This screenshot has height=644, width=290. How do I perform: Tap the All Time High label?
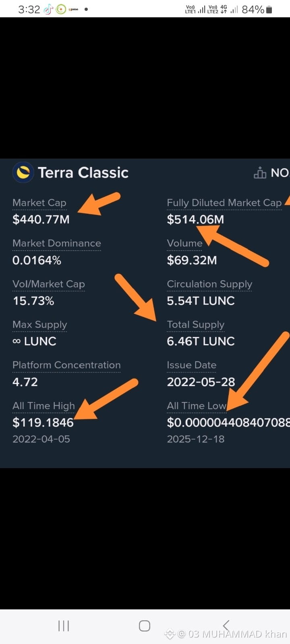pos(43,406)
